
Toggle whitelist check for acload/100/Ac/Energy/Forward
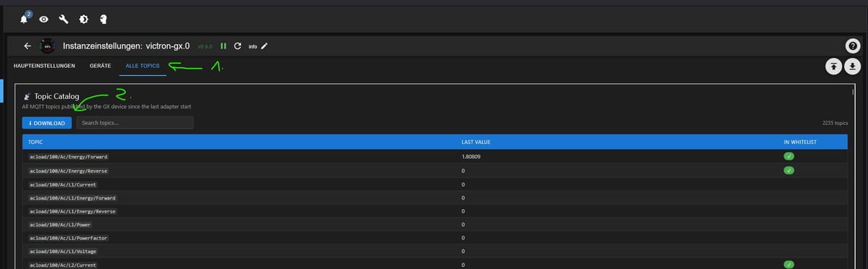pos(790,157)
